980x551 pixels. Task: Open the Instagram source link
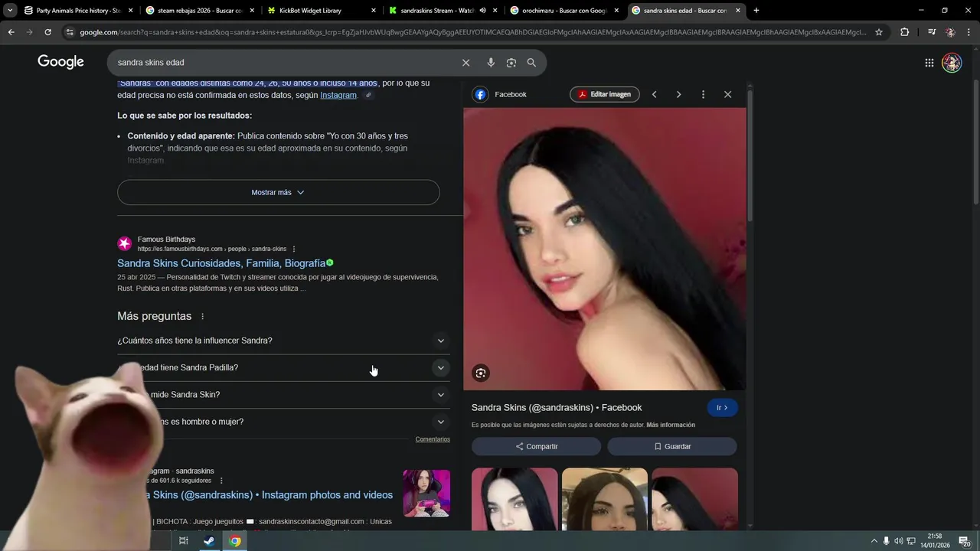pos(338,96)
